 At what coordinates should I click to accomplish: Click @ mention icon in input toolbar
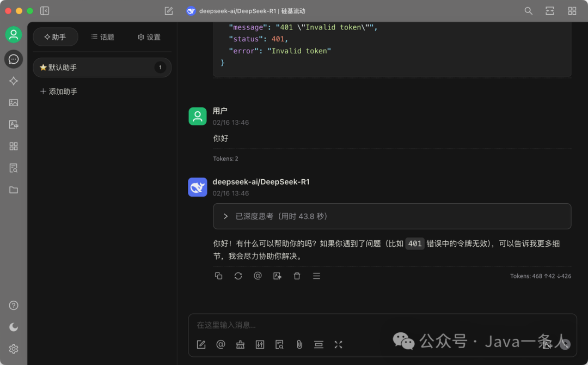tap(221, 344)
